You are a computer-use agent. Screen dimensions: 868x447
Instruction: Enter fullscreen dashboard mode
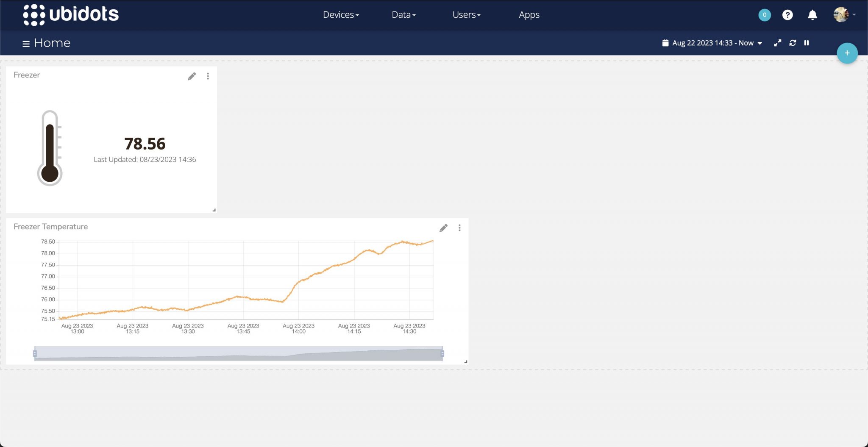point(777,43)
